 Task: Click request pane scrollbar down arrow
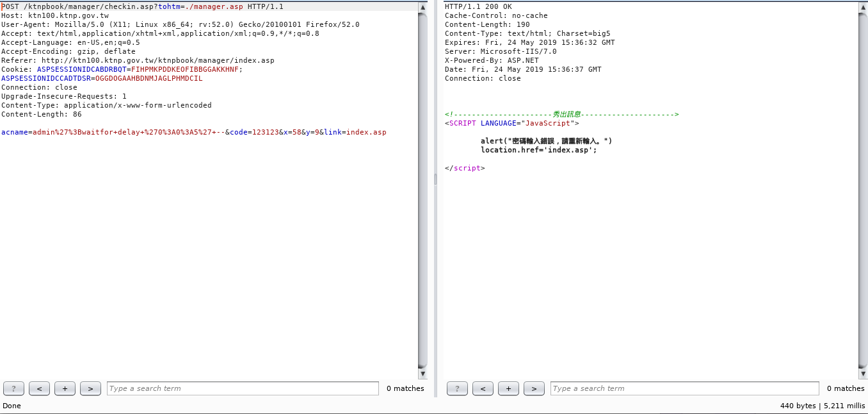point(422,374)
